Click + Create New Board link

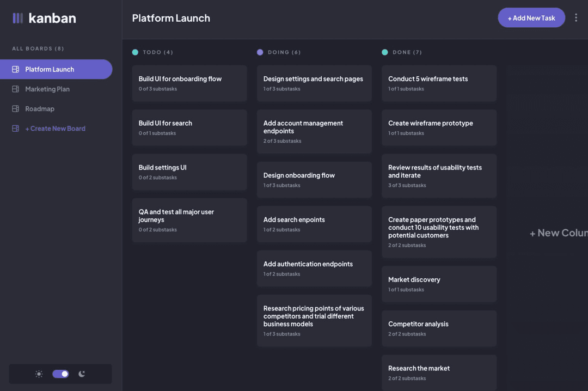[x=55, y=129]
